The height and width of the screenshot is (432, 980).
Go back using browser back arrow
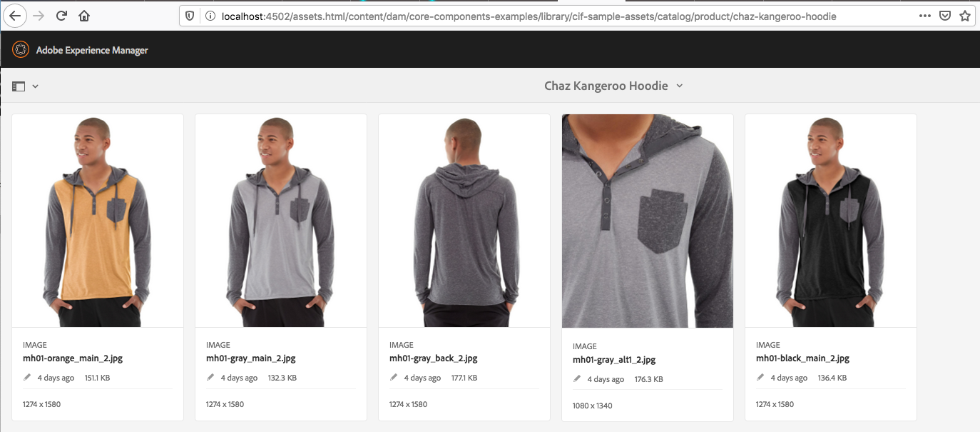pos(16,16)
